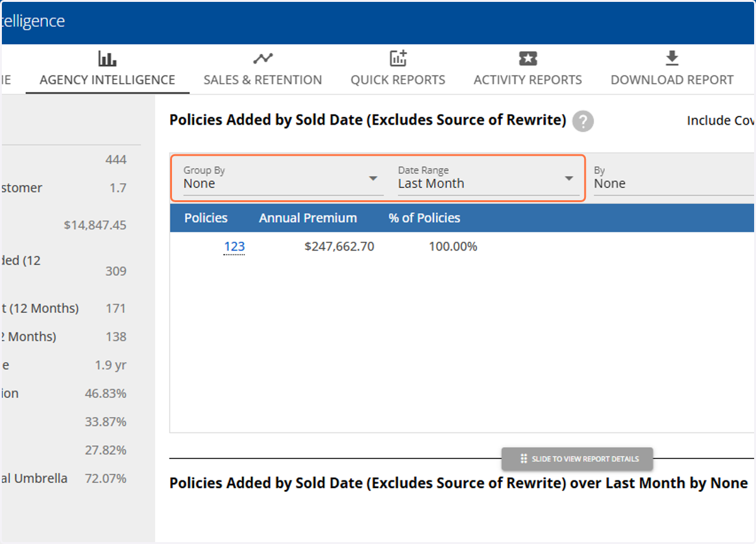Sort by the % of Policies column header
Viewport: 756px width, 544px height.
425,218
